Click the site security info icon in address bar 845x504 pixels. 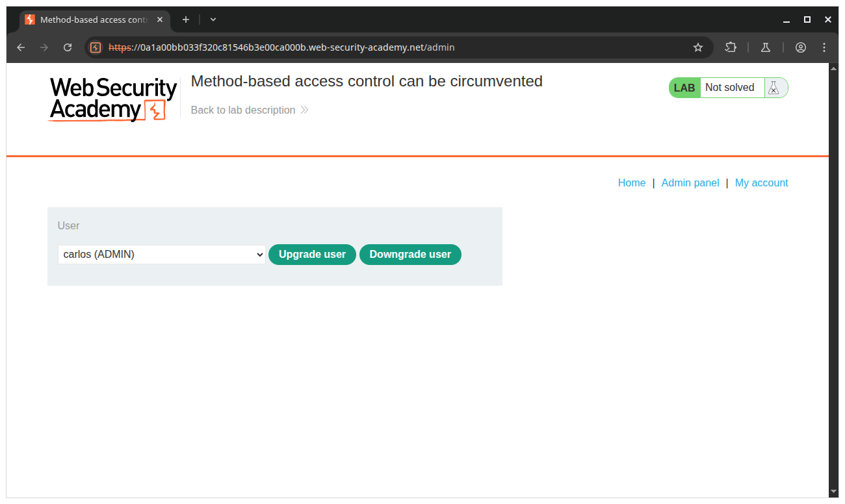coord(95,47)
